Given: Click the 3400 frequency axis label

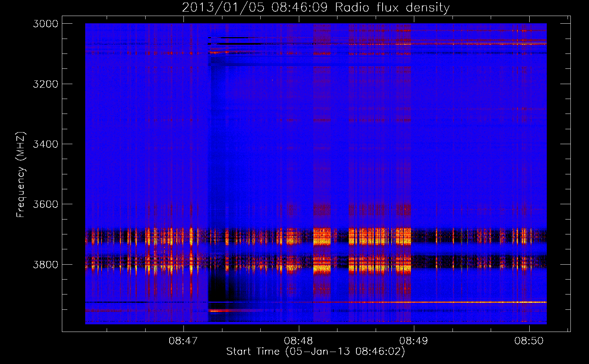Looking at the screenshot, I should click(46, 144).
